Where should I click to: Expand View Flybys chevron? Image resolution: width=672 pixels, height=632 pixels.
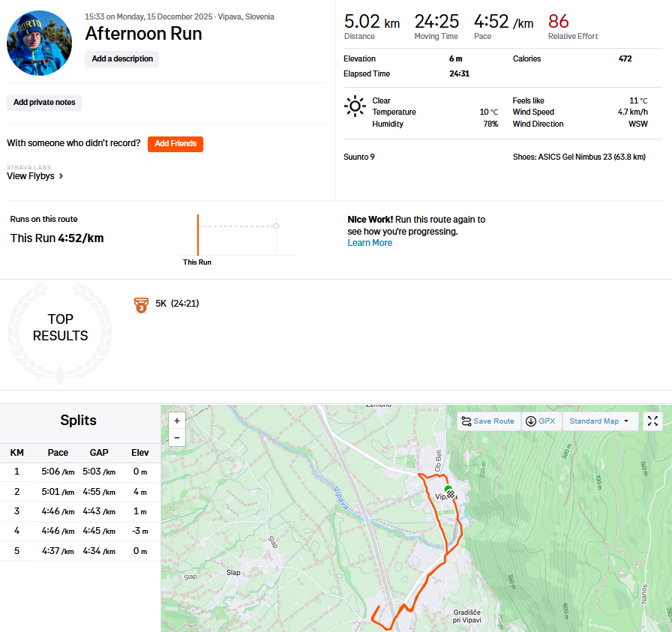pos(61,176)
